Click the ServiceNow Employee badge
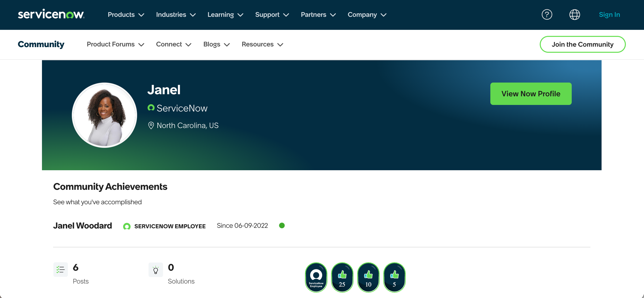This screenshot has width=644, height=298. tap(316, 277)
